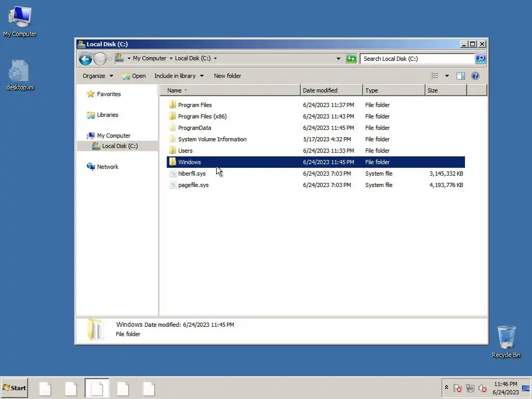This screenshot has height=399, width=532.
Task: Click the active third taskbar button
Action: (x=97, y=388)
